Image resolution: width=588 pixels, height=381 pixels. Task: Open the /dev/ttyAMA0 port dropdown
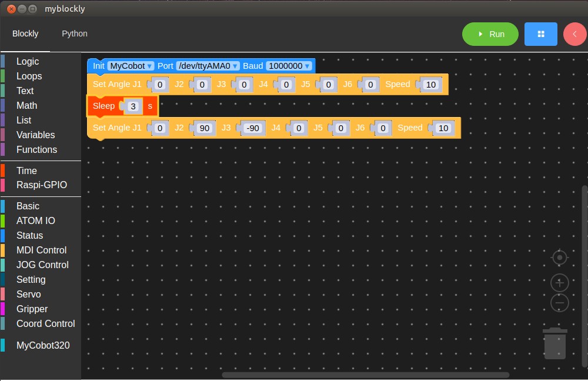[208, 66]
